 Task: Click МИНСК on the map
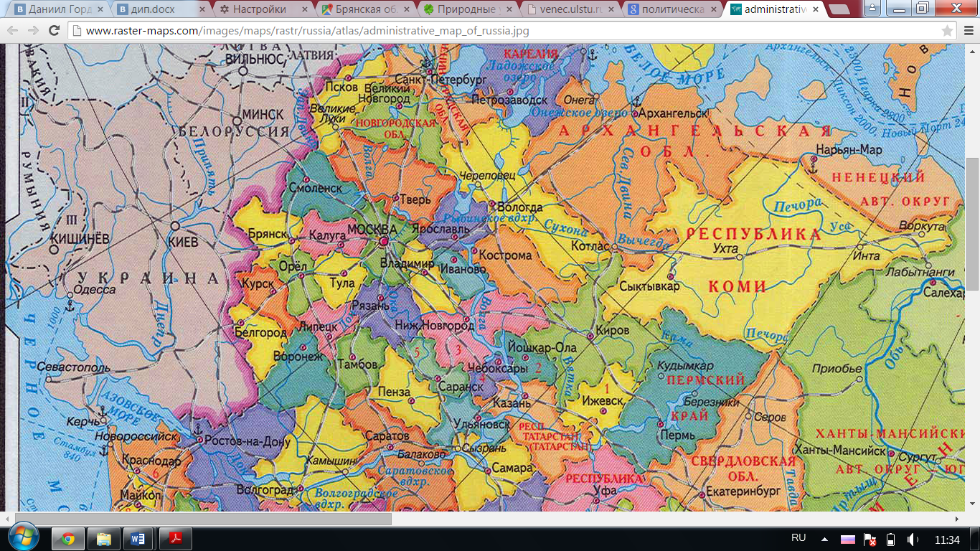click(x=263, y=115)
